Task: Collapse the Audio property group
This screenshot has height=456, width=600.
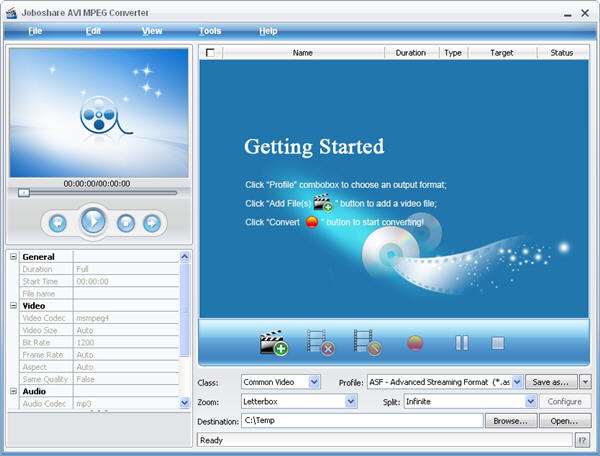Action: point(13,391)
